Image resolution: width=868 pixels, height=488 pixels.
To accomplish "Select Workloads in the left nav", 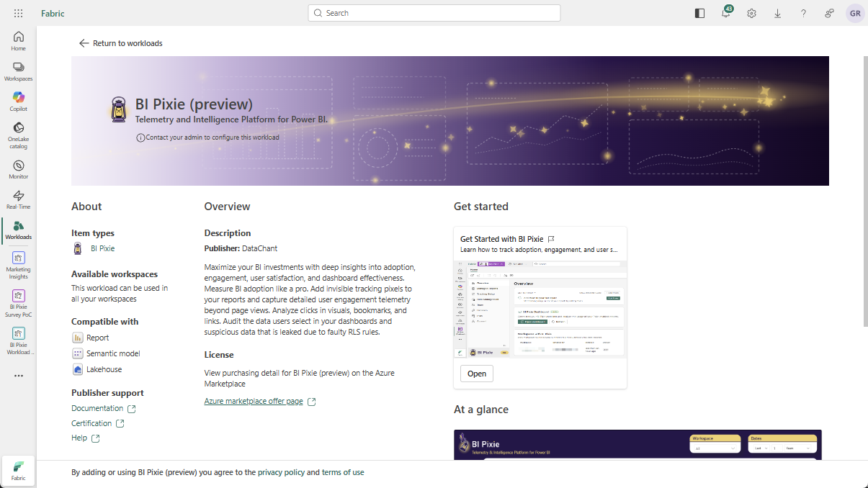I will [19, 230].
